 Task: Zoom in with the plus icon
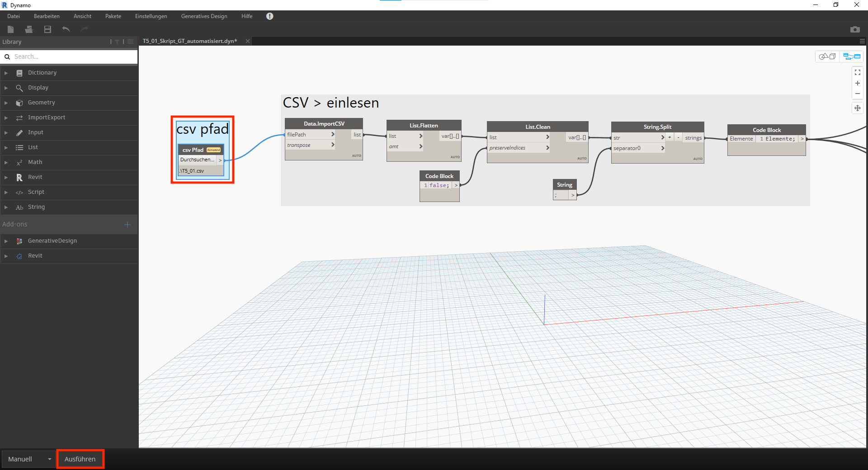click(857, 83)
